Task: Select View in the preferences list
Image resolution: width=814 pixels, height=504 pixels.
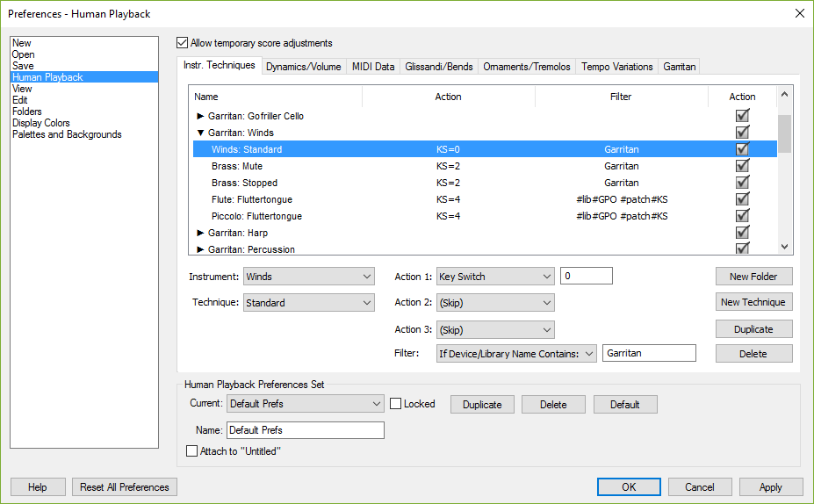Action: click(84, 88)
